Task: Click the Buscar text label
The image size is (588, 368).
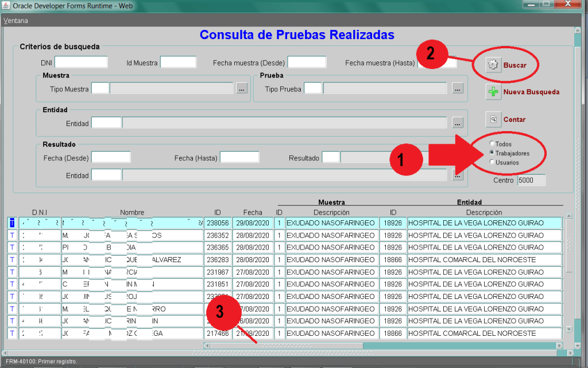Action: click(x=514, y=66)
